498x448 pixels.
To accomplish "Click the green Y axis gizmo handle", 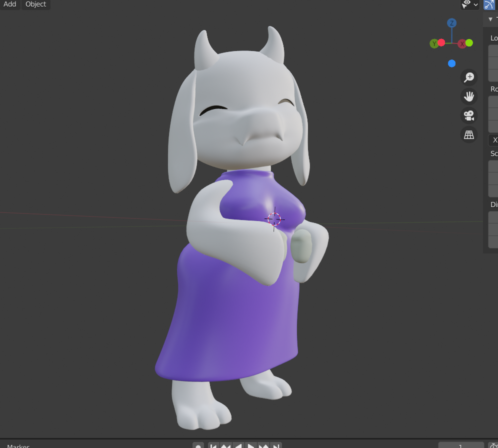I will (x=433, y=43).
